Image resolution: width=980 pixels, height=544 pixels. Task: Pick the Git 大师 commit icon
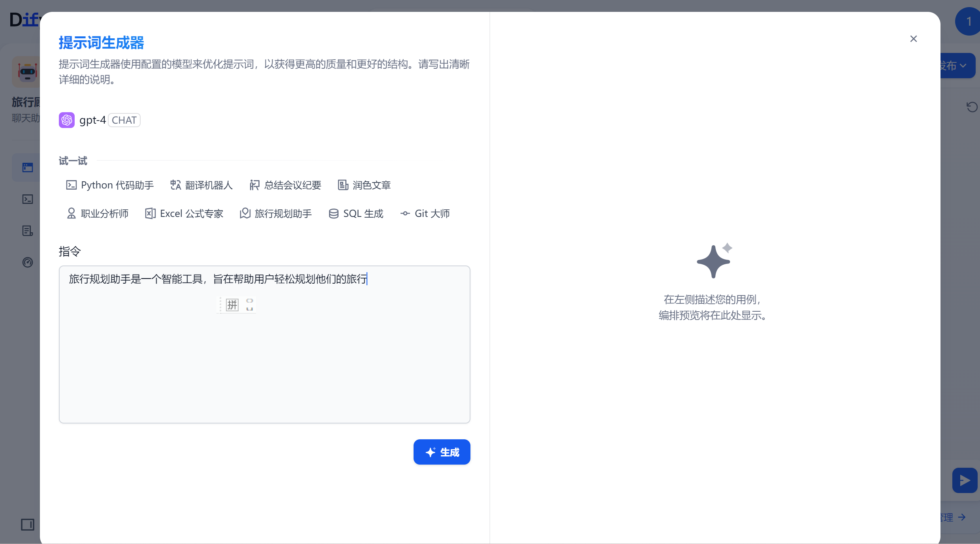(x=405, y=213)
